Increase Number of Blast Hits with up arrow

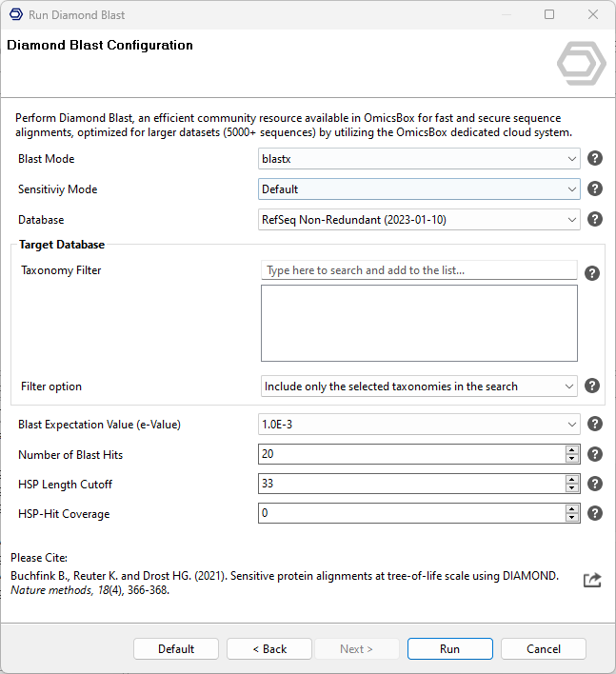(571, 450)
